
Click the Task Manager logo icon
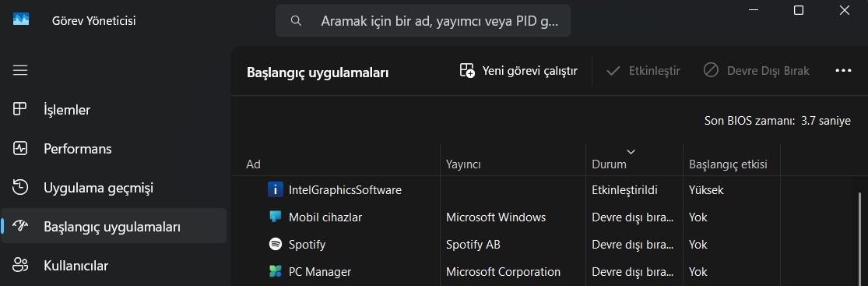[21, 19]
